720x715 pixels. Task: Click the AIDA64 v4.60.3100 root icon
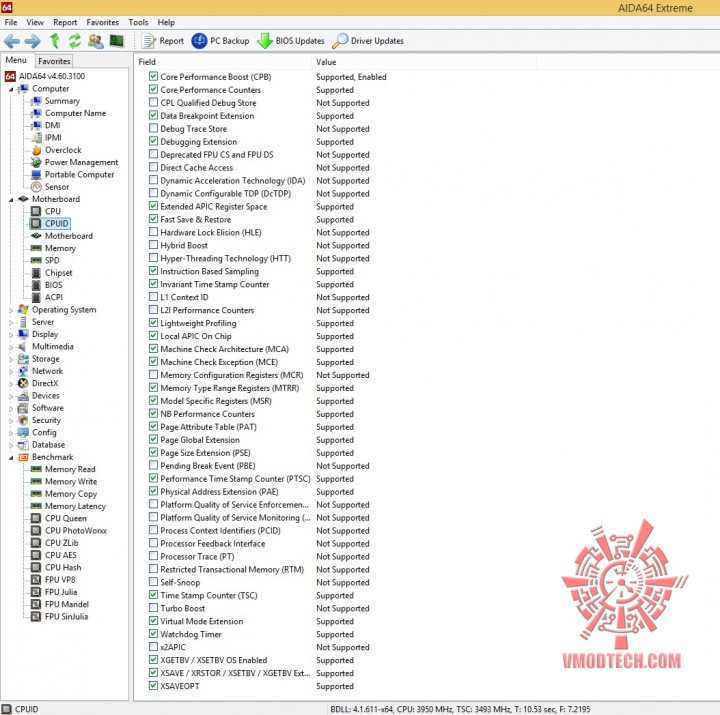(x=10, y=76)
